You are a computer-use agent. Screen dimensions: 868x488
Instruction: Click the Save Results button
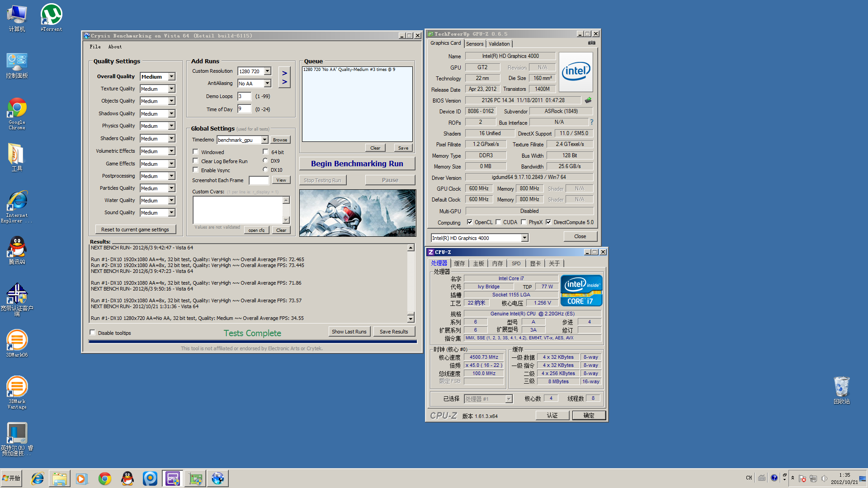pyautogui.click(x=394, y=332)
